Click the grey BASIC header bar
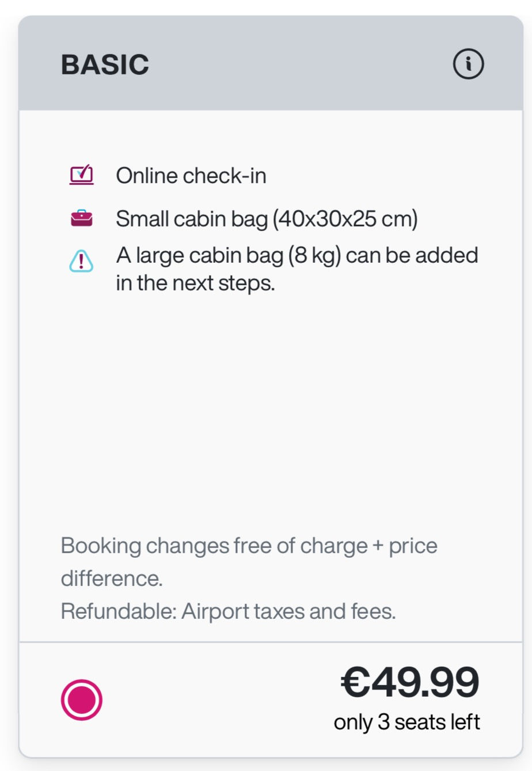The image size is (532, 771). point(271,63)
